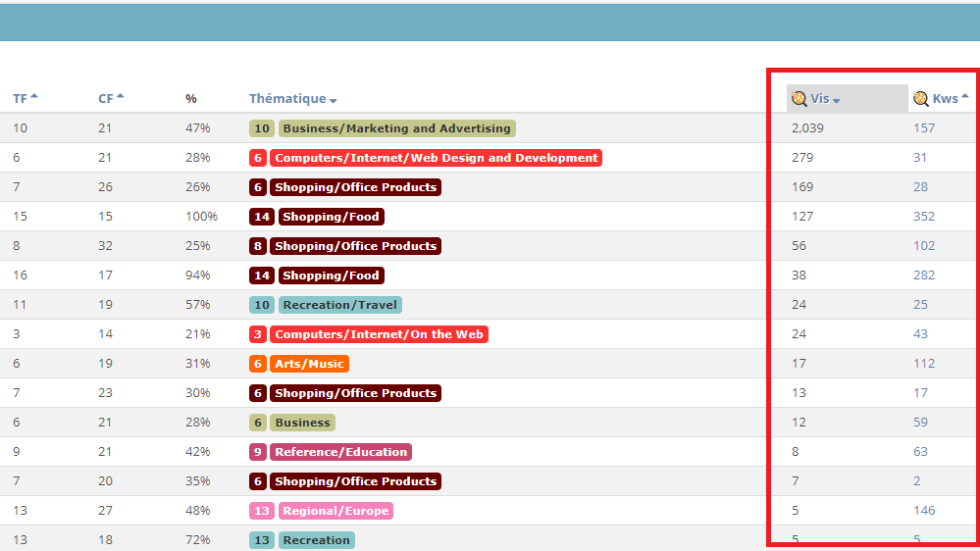Image resolution: width=980 pixels, height=551 pixels.
Task: Click the 38 Vis value
Action: pyautogui.click(x=799, y=275)
